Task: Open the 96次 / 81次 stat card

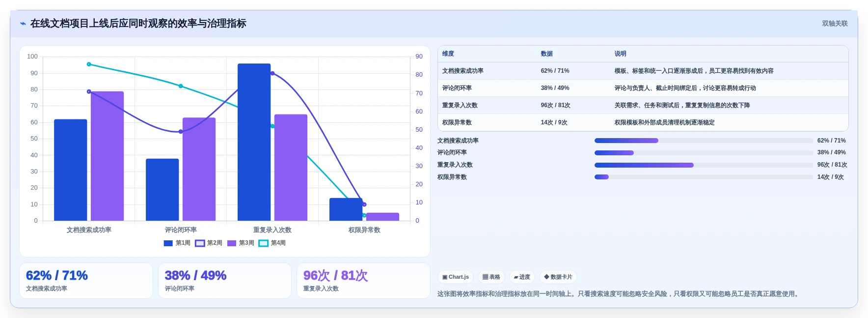Action: (363, 281)
